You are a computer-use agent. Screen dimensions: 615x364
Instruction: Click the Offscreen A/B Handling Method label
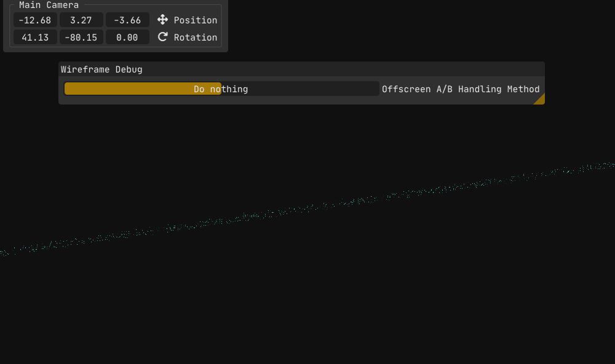(461, 89)
